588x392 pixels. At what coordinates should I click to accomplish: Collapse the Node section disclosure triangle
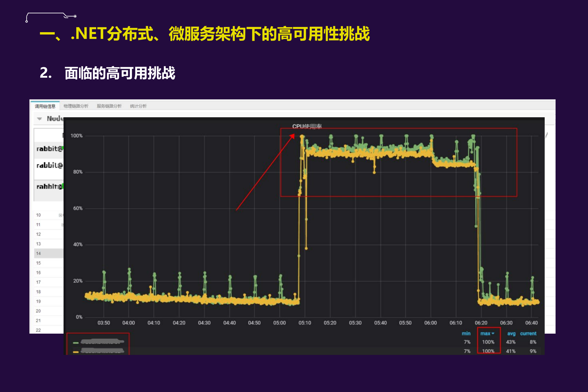[39, 119]
